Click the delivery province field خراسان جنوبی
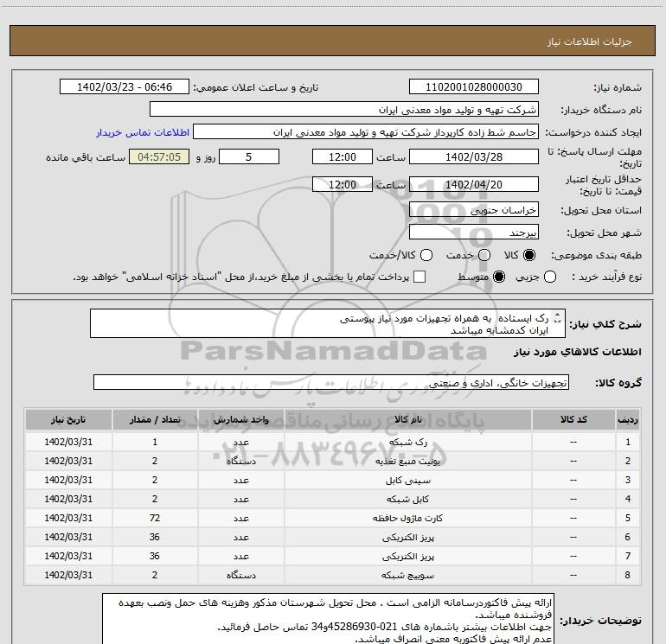 pyautogui.click(x=474, y=210)
